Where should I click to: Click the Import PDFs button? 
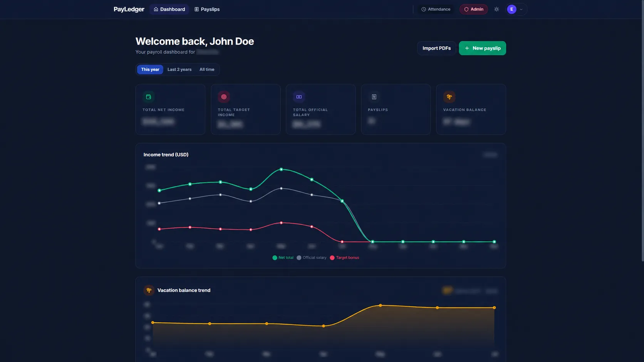coord(436,48)
